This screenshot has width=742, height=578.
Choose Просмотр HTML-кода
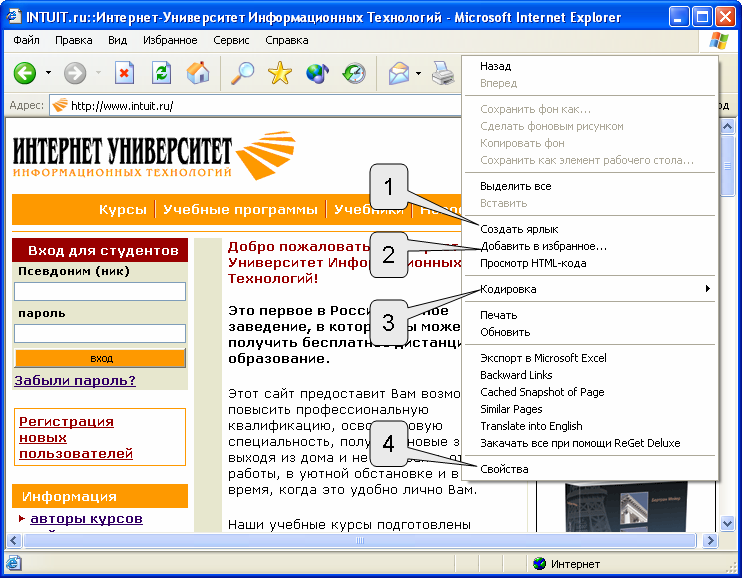click(590, 263)
